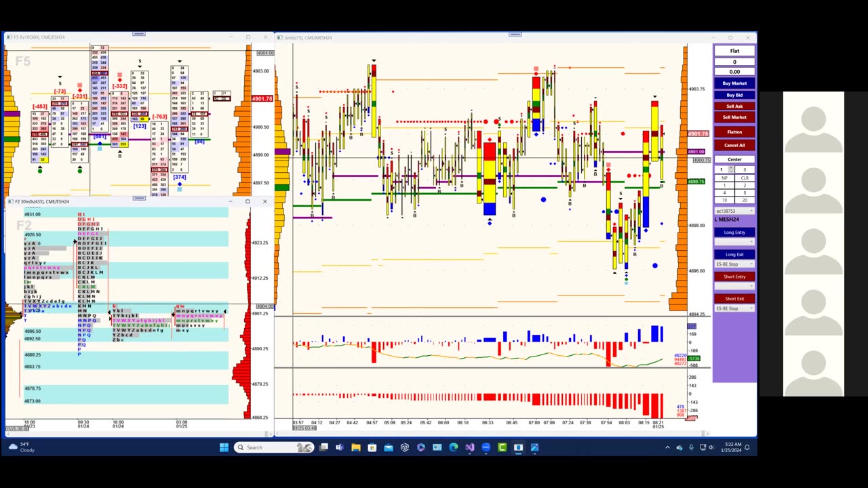Click the order quantity stepper field
The height and width of the screenshot is (488, 868).
tap(724, 169)
